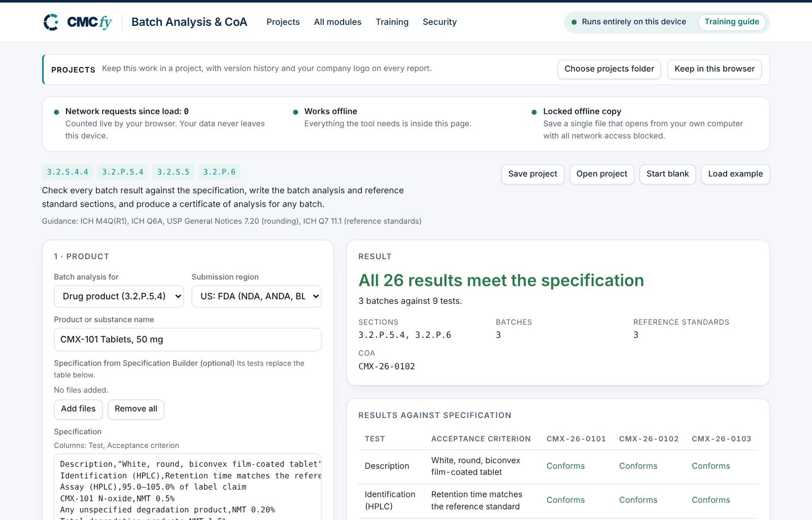This screenshot has height=520, width=812.
Task: Click the CMX-26-0102 column header
Action: (x=649, y=439)
